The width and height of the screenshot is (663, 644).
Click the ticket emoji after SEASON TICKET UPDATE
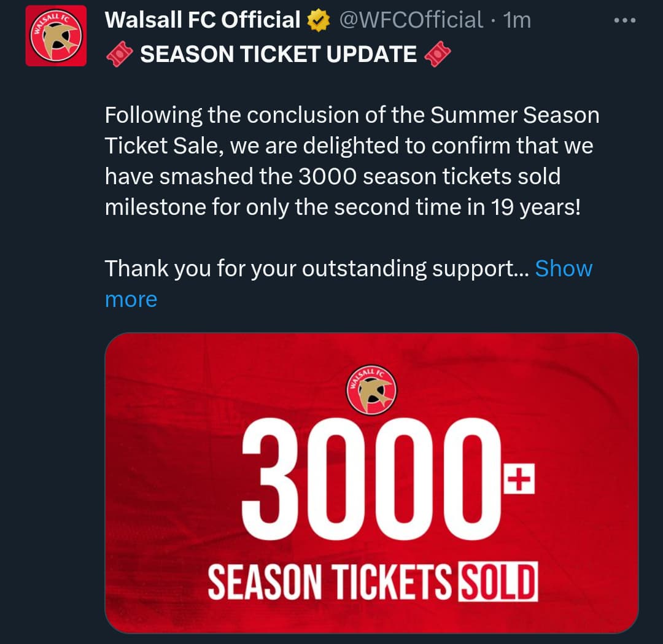pos(437,54)
